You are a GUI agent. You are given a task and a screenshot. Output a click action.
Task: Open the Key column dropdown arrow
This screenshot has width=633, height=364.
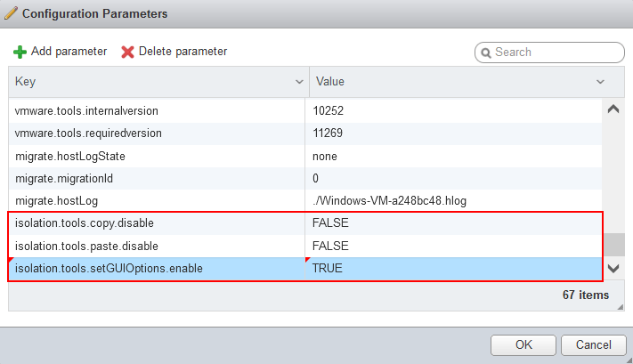299,82
